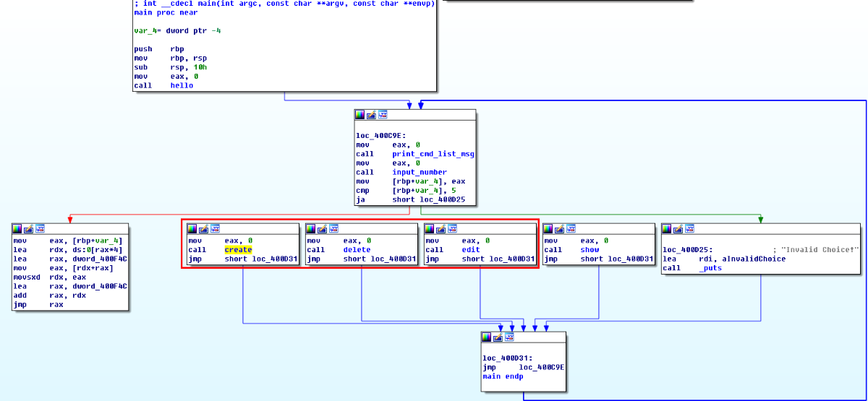Click group nodes icon on loc_400D31 block
Image resolution: width=868 pixels, height=401 pixels.
tap(510, 337)
